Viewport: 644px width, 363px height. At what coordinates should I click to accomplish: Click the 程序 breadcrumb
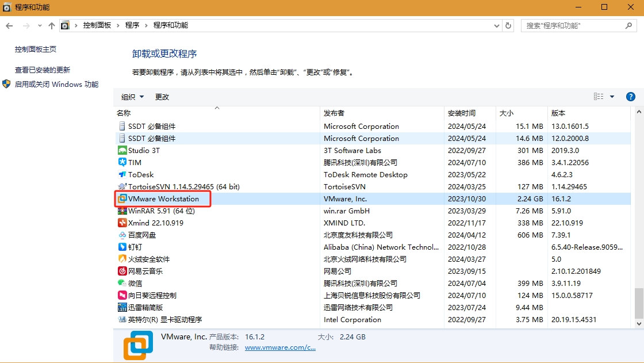pos(132,25)
